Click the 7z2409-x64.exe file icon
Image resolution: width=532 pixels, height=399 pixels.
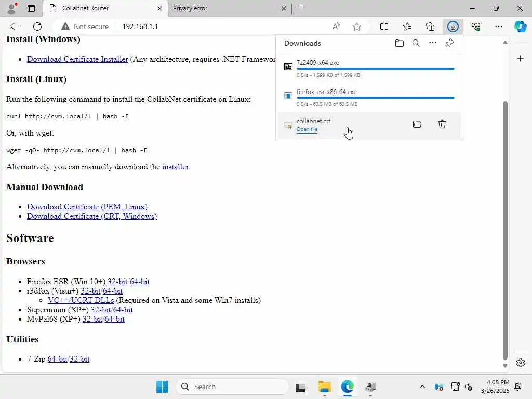(288, 66)
